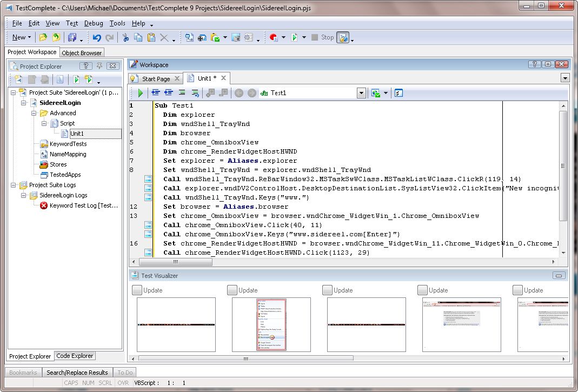Select KeywordTests in project tree

pyautogui.click(x=68, y=144)
